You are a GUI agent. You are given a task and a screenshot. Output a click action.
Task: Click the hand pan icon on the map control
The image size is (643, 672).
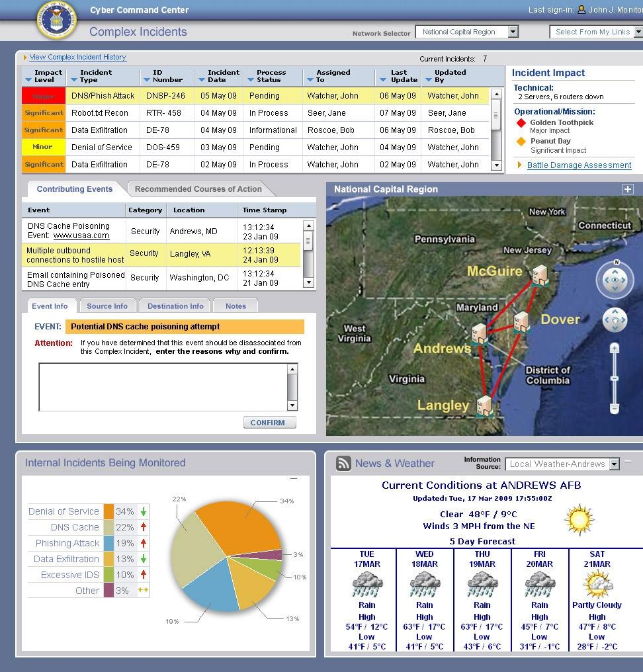click(x=615, y=319)
